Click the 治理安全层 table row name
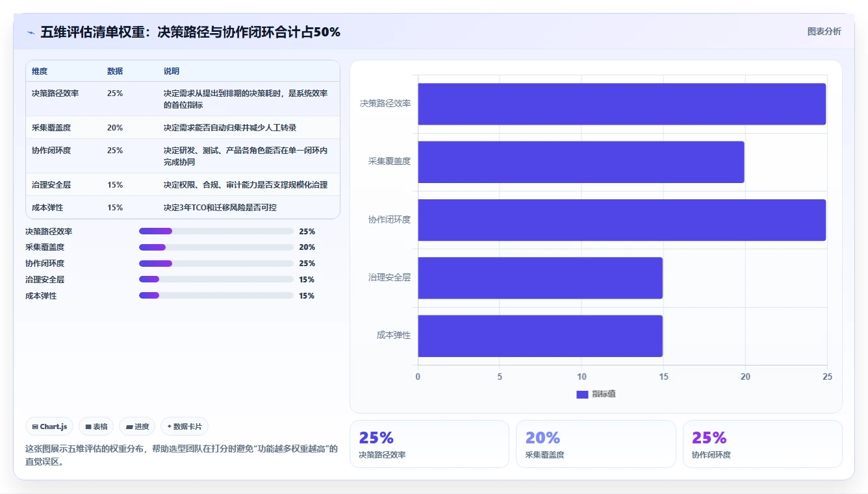Image resolution: width=868 pixels, height=494 pixels. pyautogui.click(x=51, y=184)
